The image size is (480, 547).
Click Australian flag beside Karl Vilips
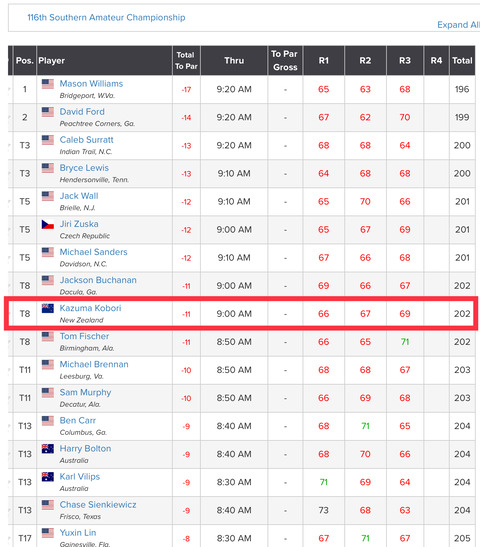click(48, 477)
